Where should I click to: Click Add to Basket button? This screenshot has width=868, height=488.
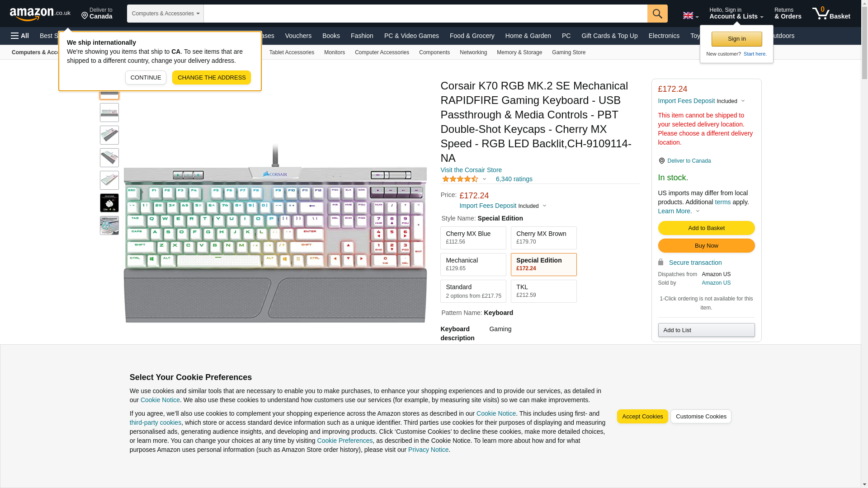(x=706, y=228)
